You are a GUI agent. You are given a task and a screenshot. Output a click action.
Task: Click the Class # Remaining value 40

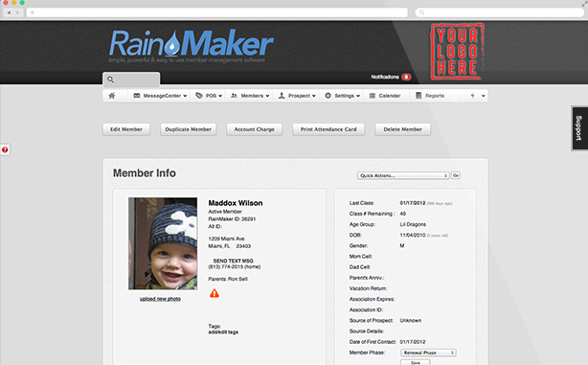pyautogui.click(x=403, y=214)
